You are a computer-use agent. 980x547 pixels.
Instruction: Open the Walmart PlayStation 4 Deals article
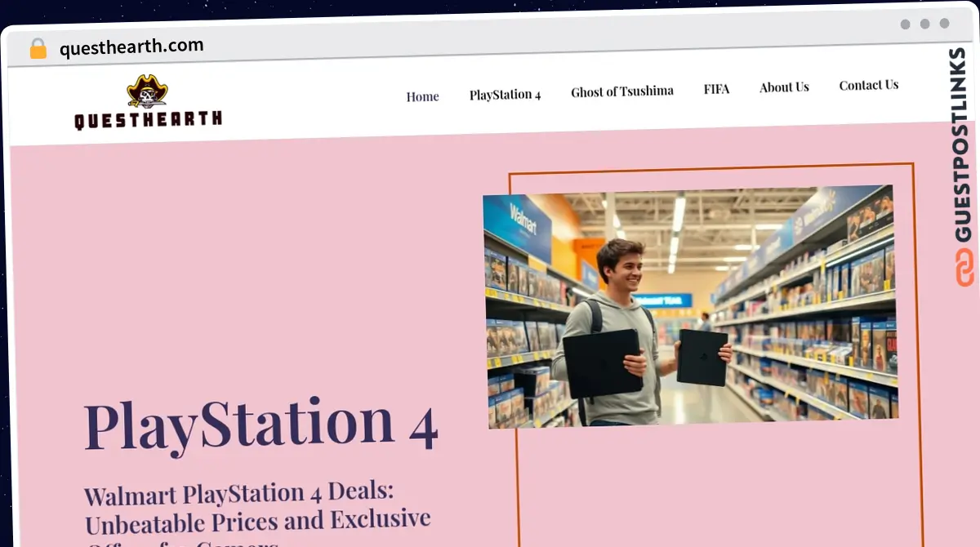click(x=257, y=514)
